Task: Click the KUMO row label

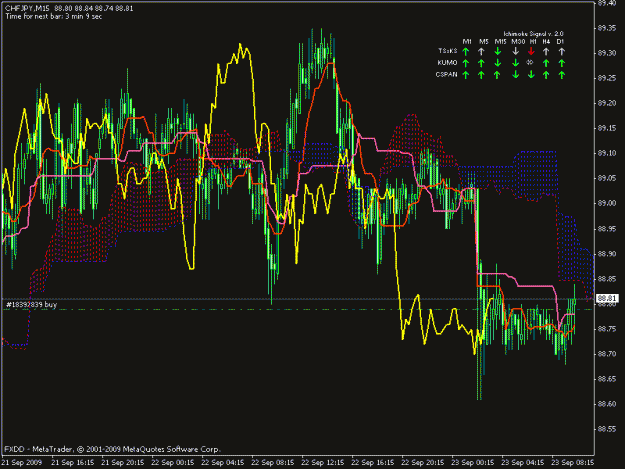Action: click(447, 63)
